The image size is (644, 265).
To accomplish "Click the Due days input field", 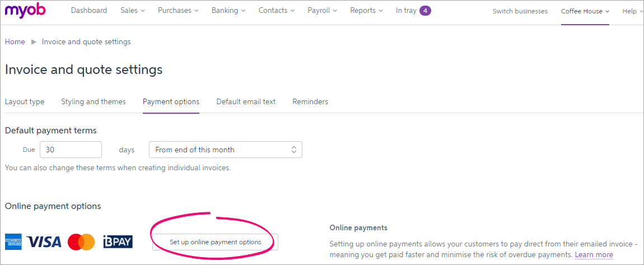I will click(71, 150).
